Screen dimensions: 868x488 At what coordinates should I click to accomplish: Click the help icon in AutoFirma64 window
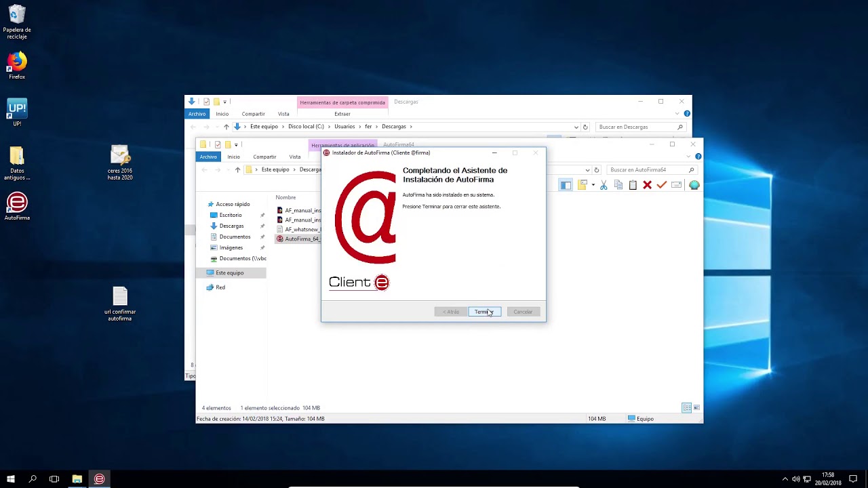(x=698, y=157)
